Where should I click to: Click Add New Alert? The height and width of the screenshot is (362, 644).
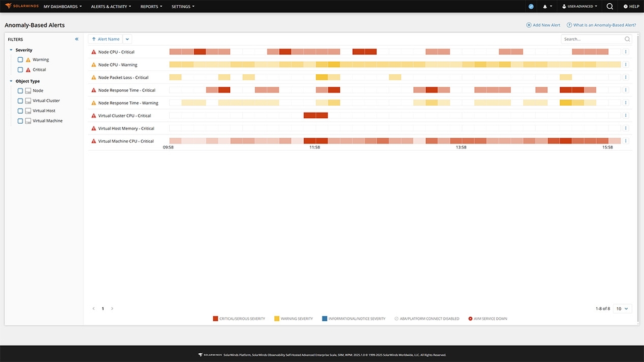(543, 25)
